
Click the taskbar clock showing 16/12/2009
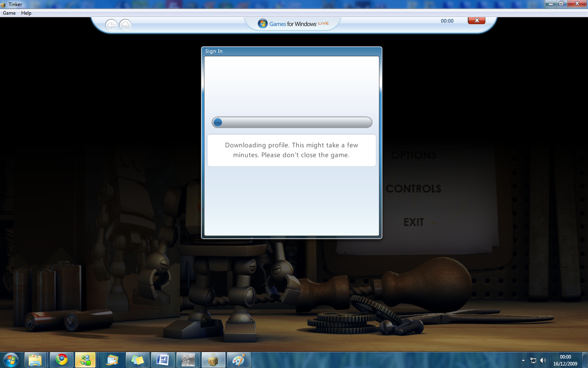click(565, 360)
